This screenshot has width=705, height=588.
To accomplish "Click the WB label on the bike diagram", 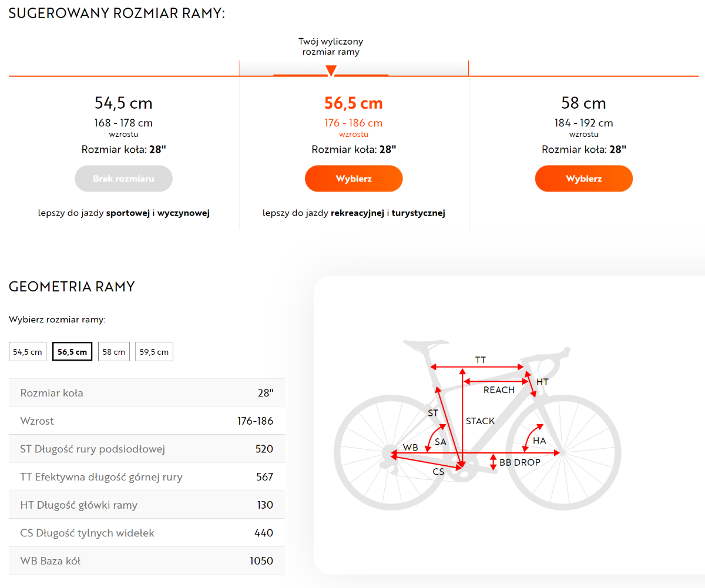I will click(x=410, y=448).
